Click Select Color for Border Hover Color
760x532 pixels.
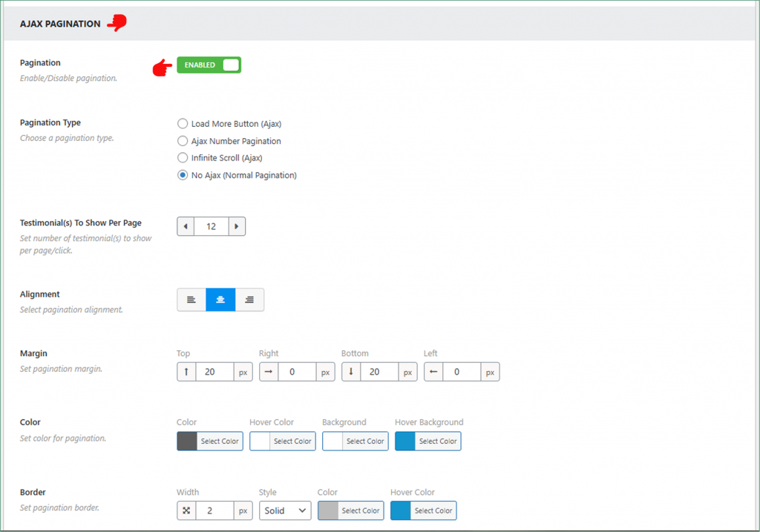433,510
